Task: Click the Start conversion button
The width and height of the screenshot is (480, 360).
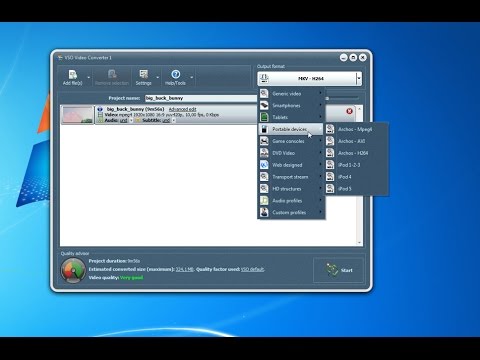Action: [x=338, y=270]
